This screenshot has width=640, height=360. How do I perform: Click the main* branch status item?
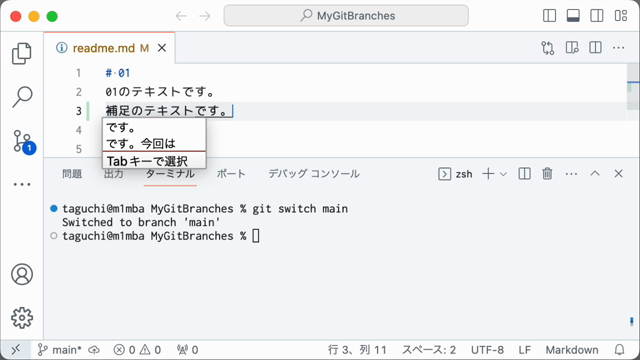tap(60, 350)
